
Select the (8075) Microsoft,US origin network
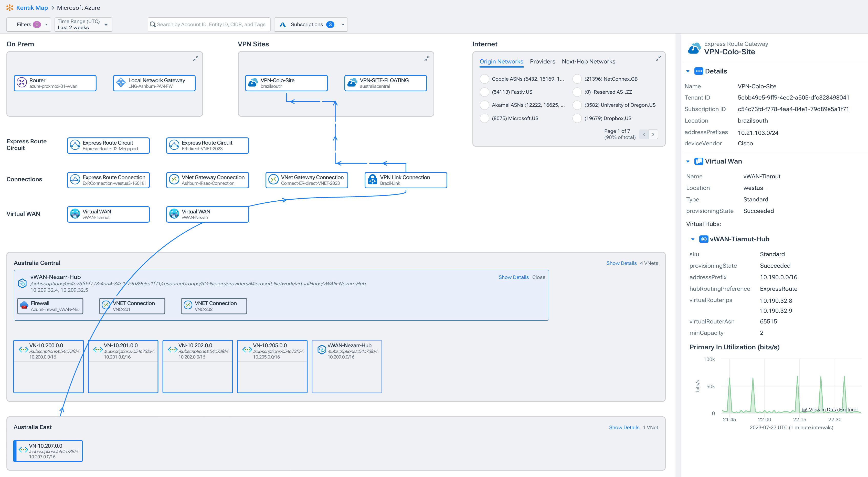[484, 118]
